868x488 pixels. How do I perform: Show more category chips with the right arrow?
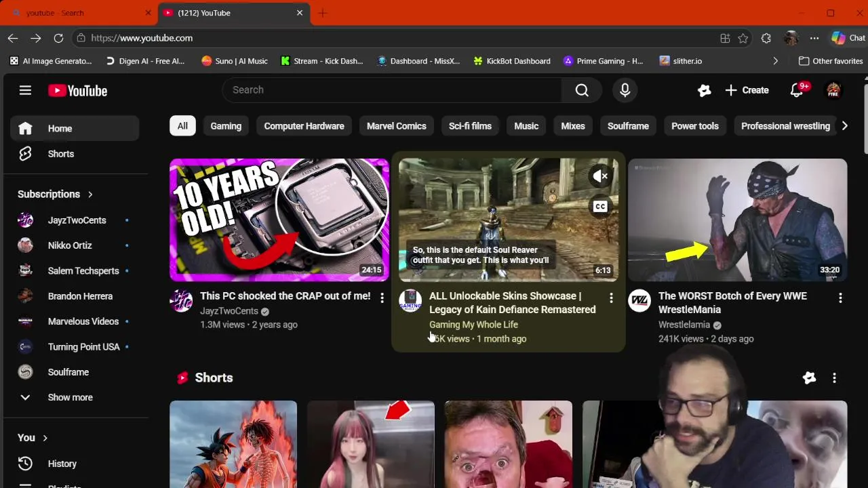pyautogui.click(x=844, y=125)
